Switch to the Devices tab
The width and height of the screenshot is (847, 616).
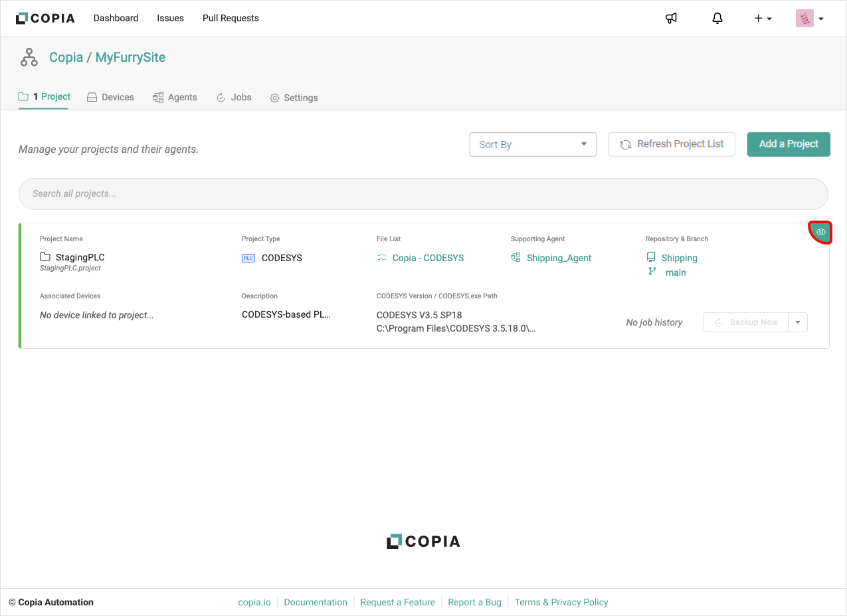click(110, 97)
